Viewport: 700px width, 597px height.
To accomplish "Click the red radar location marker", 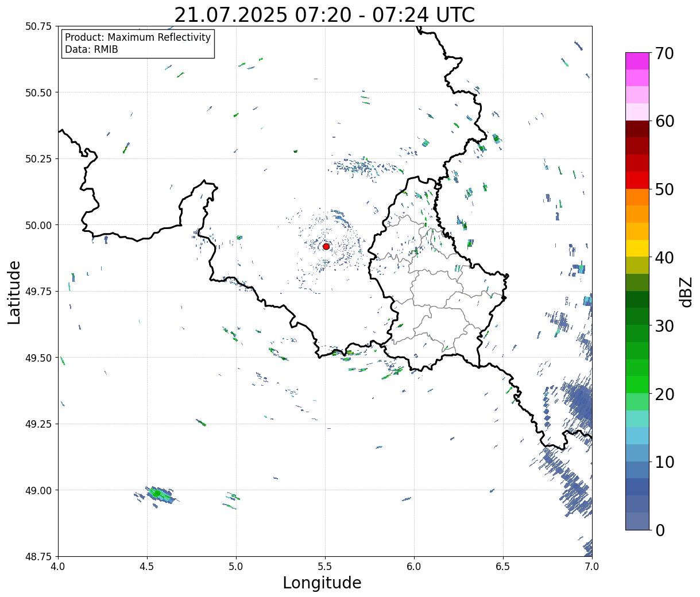I will pos(326,246).
